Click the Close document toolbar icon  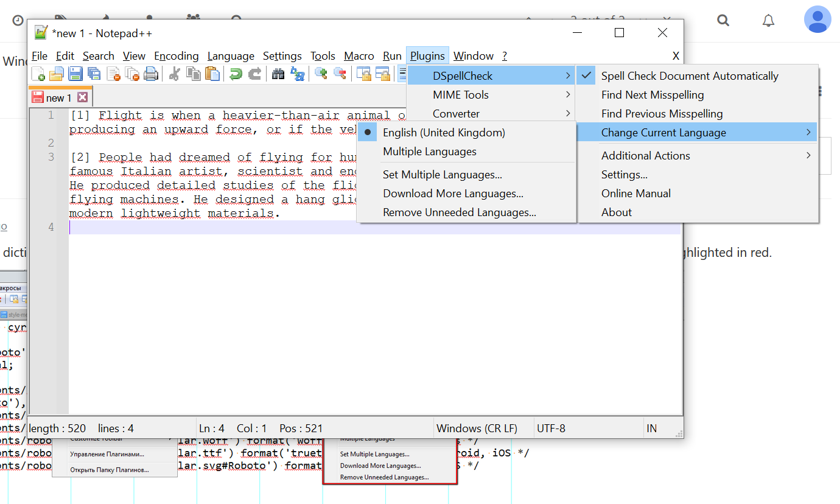tap(114, 74)
